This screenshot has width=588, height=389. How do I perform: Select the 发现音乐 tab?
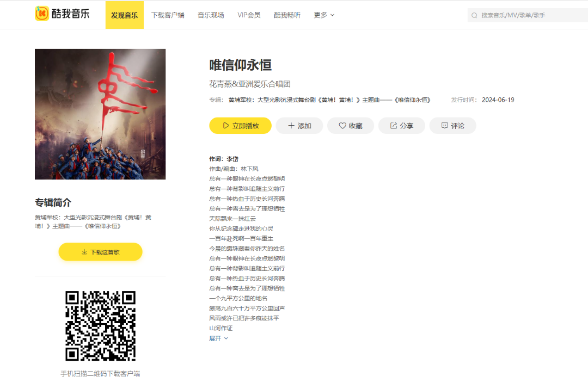pos(124,15)
